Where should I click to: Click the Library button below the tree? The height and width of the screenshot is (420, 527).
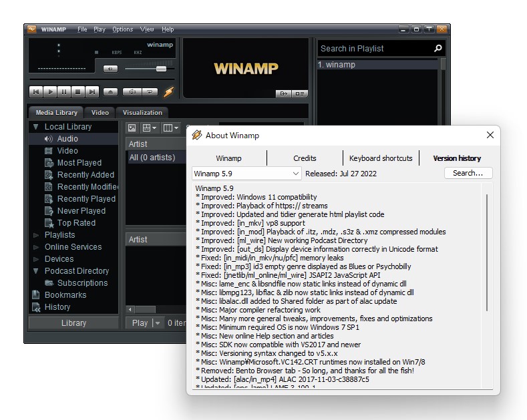click(x=73, y=323)
